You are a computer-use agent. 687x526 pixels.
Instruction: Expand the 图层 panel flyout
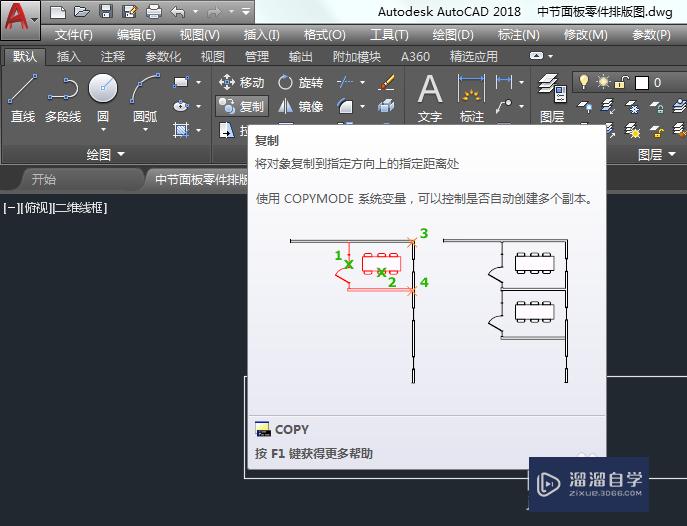click(657, 154)
